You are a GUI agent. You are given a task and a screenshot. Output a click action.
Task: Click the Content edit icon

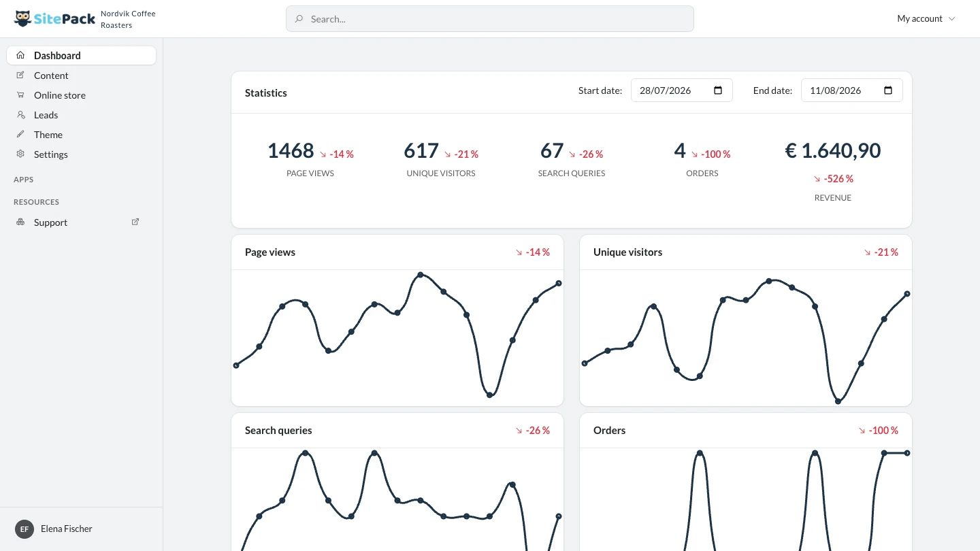click(20, 75)
